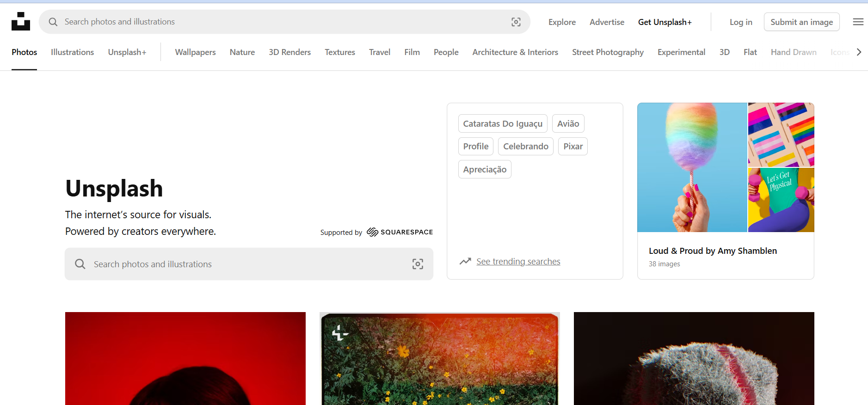Select the Avião search tag

(x=568, y=123)
